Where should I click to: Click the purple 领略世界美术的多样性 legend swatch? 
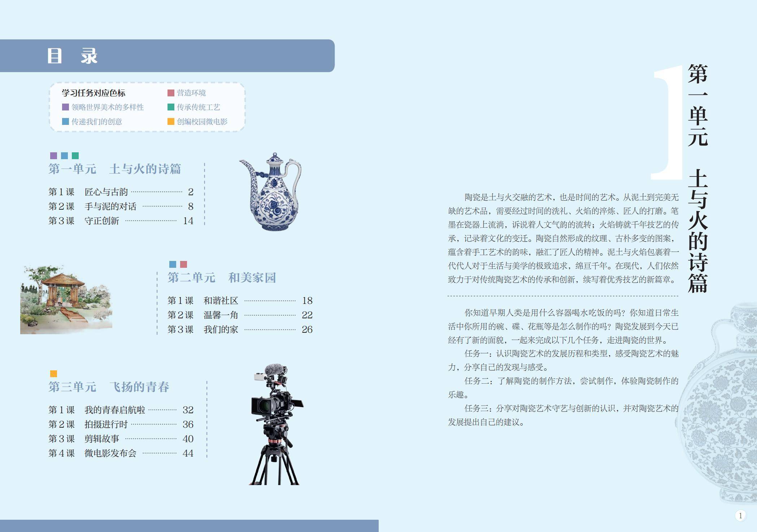[65, 107]
